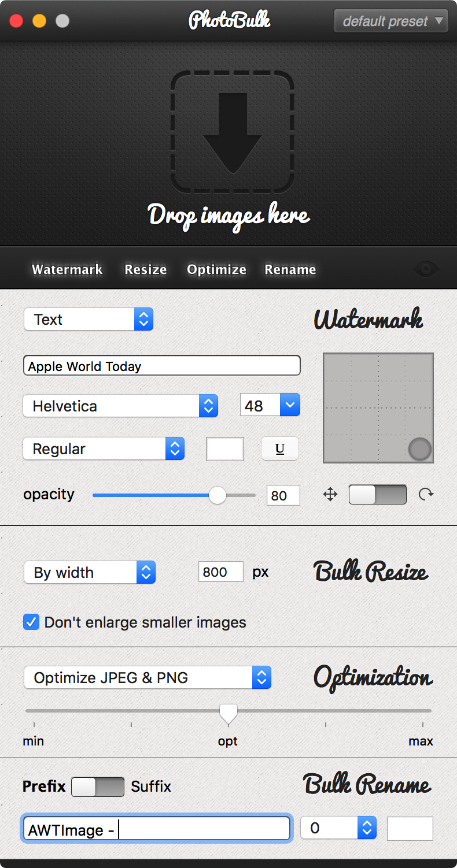This screenshot has width=457, height=868.
Task: Expand the Helvetica font dropdown
Action: pos(120,406)
